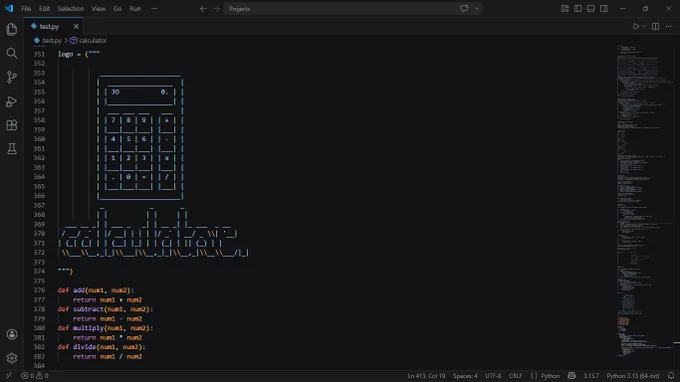680x382 pixels.
Task: Open the Copilot chat dropdown chevron
Action: coord(476,8)
